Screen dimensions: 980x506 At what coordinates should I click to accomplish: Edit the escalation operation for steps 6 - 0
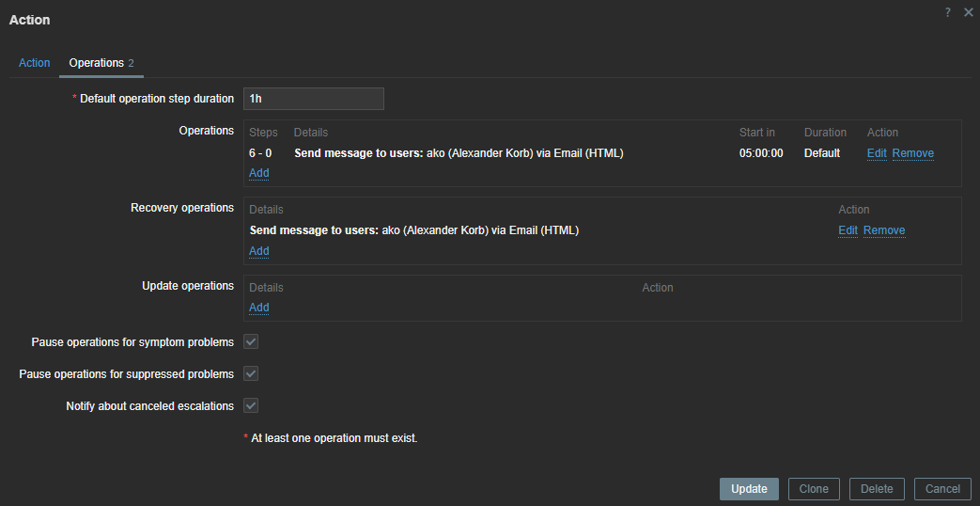coord(876,153)
